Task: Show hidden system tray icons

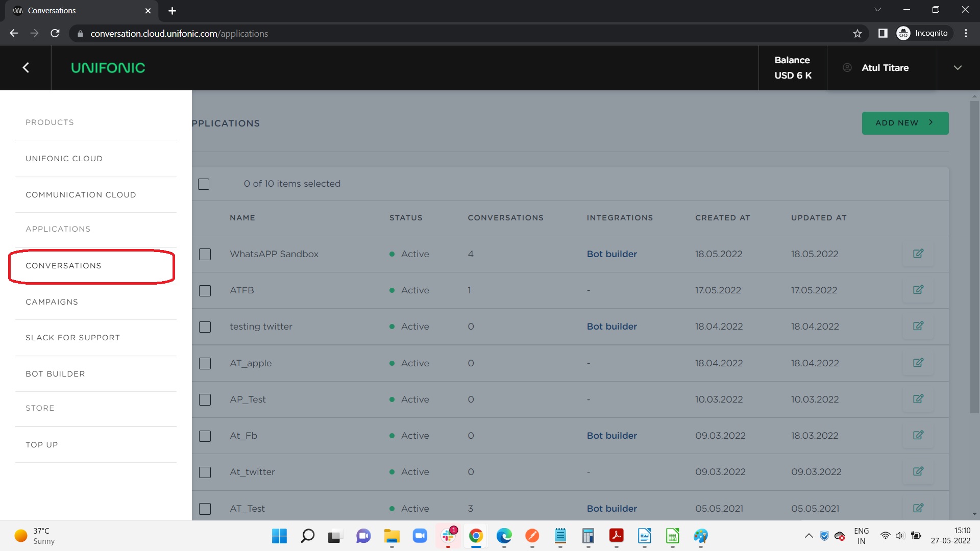Action: (x=808, y=536)
